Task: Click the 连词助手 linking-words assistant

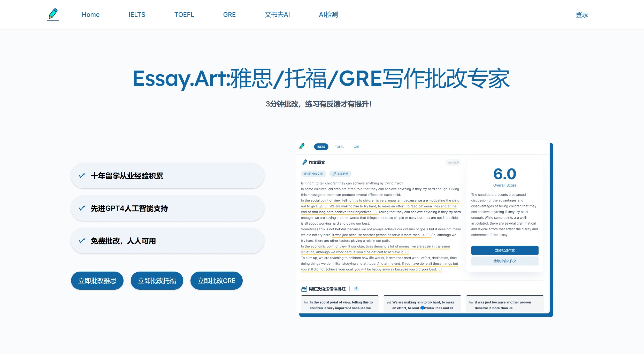Action: [x=341, y=174]
